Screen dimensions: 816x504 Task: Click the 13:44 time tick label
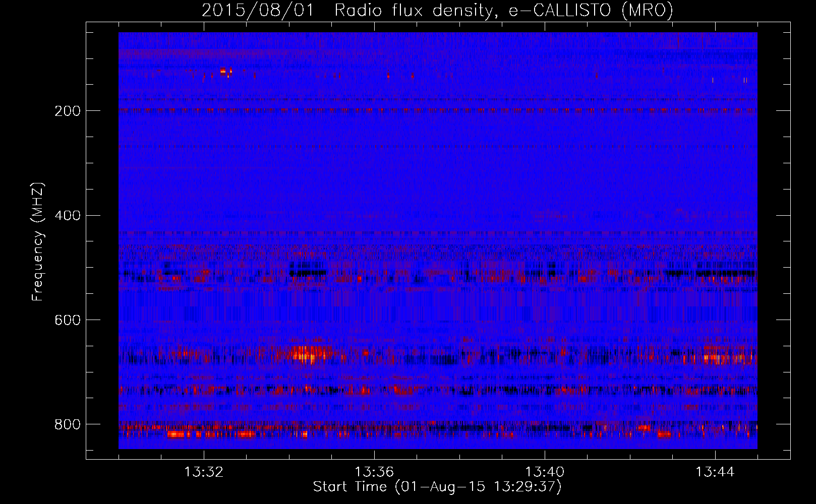click(x=715, y=472)
